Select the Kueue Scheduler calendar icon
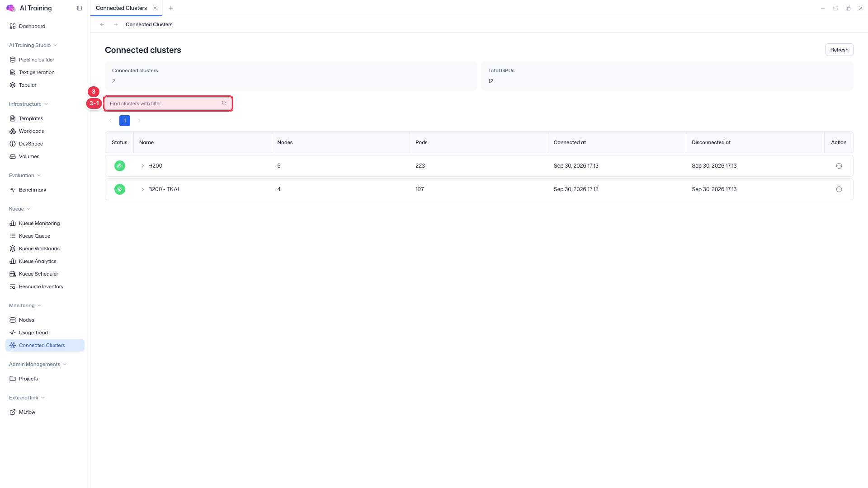The width and height of the screenshot is (868, 488). (13, 274)
